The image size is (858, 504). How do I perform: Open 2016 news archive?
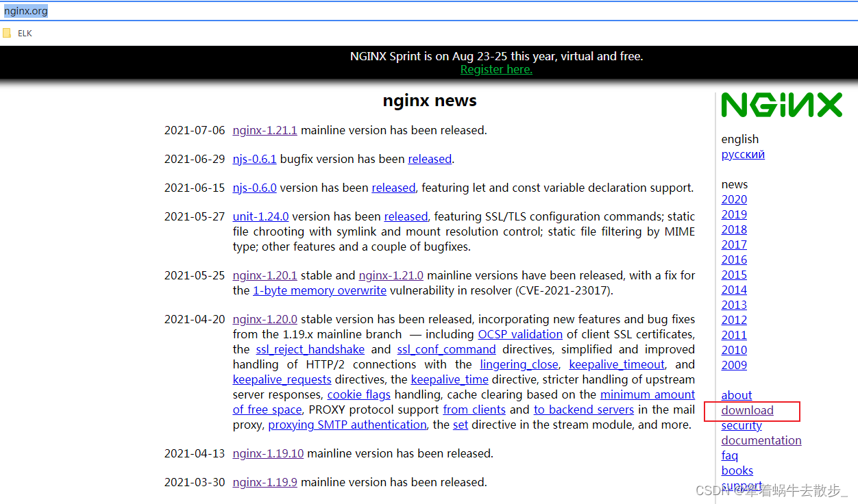(x=734, y=260)
